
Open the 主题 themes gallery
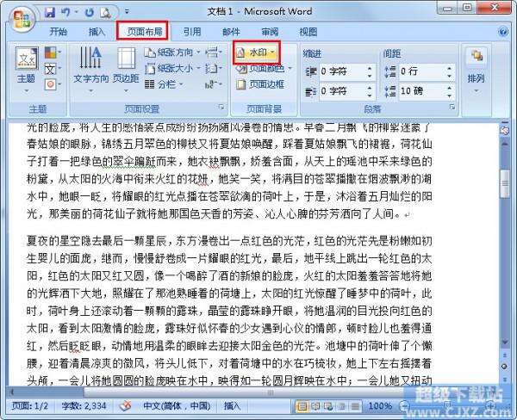(x=27, y=70)
